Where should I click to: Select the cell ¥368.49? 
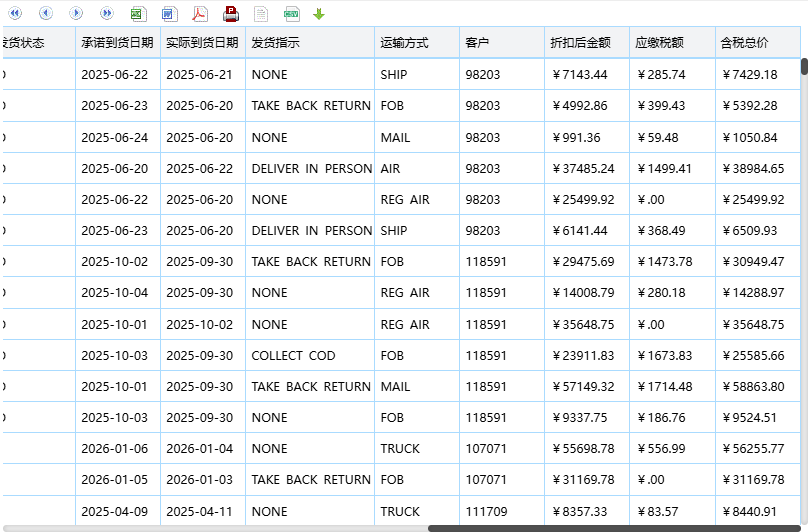click(x=672, y=230)
